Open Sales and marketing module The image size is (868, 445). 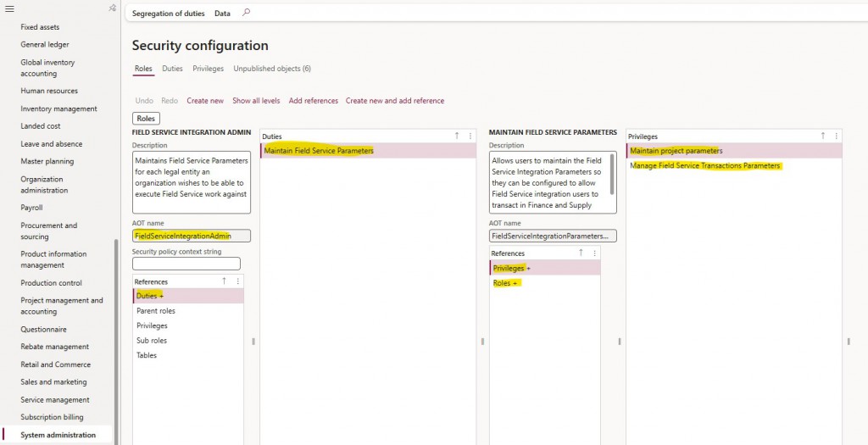[53, 382]
